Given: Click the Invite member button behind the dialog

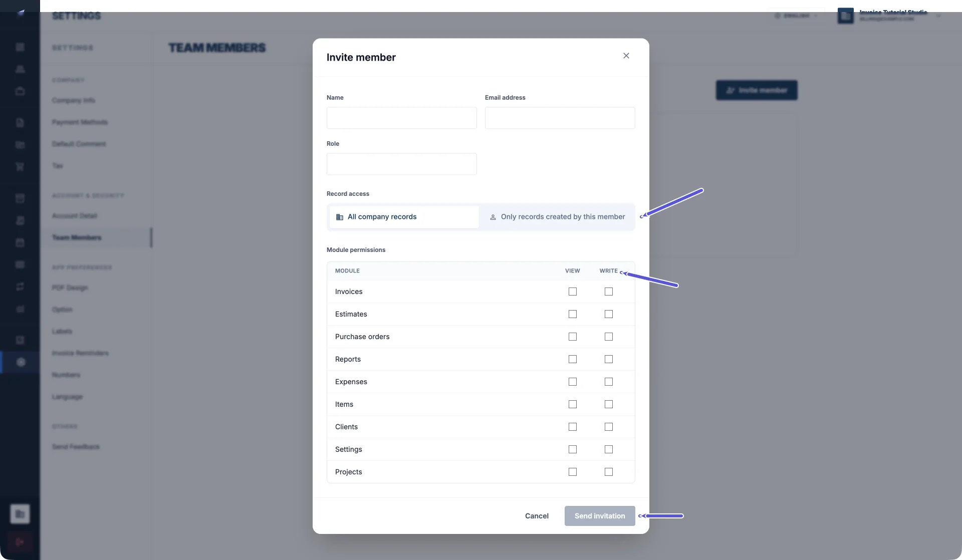Looking at the screenshot, I should (757, 90).
